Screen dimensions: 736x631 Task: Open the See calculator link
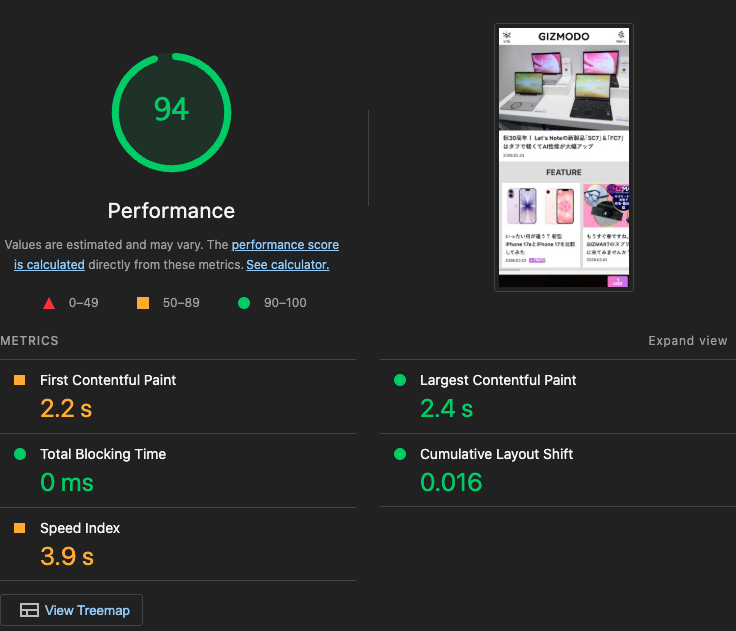(288, 265)
